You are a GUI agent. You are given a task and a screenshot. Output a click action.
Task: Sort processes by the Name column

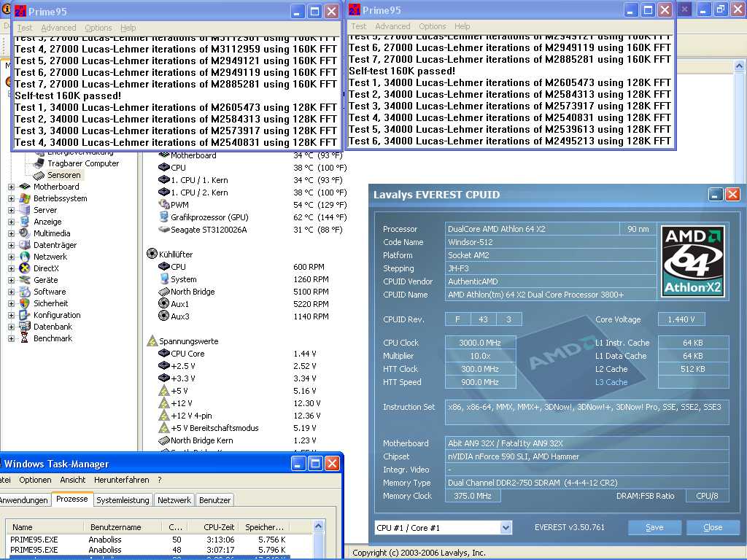43,526
